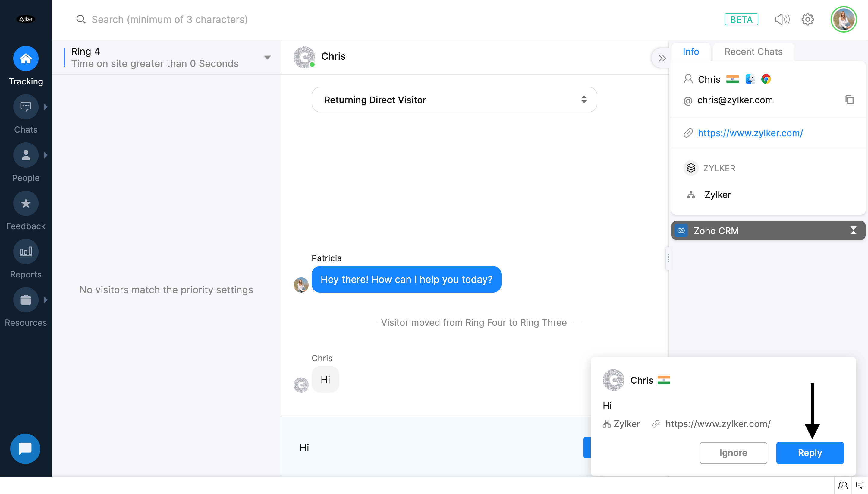Open the user profile avatar

(844, 19)
